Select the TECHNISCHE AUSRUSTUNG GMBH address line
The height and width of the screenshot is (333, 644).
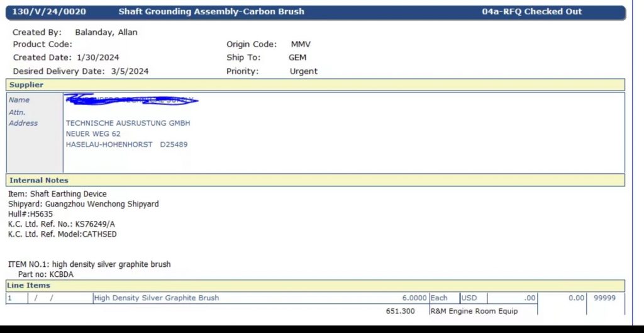(128, 123)
